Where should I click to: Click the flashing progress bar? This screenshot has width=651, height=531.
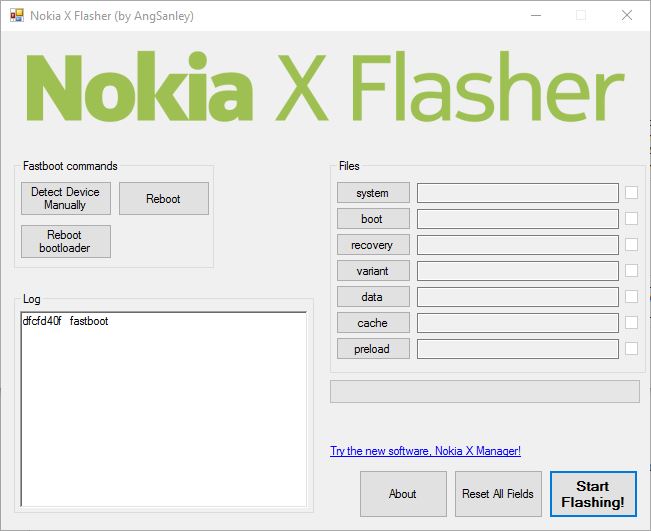(x=485, y=392)
